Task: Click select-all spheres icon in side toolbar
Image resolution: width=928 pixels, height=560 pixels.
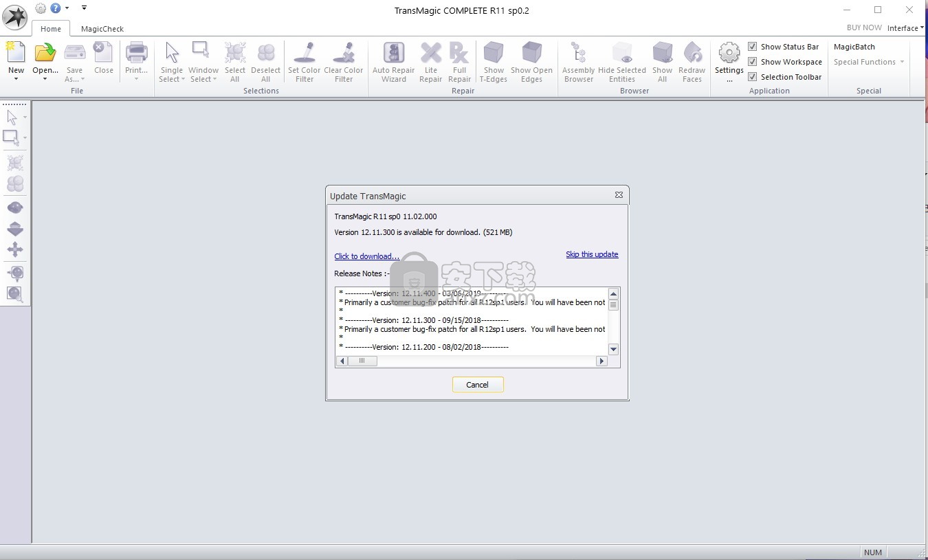Action: [x=15, y=163]
